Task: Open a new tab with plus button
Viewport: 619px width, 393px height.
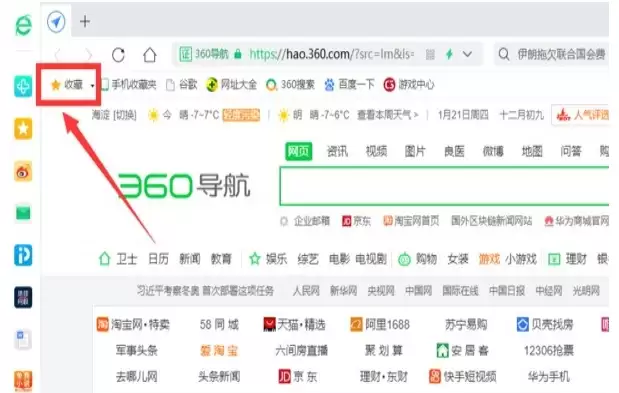Action: pyautogui.click(x=85, y=21)
